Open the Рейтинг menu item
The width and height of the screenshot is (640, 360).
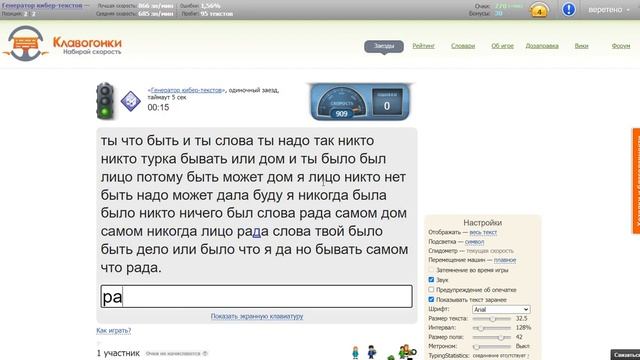tap(423, 46)
